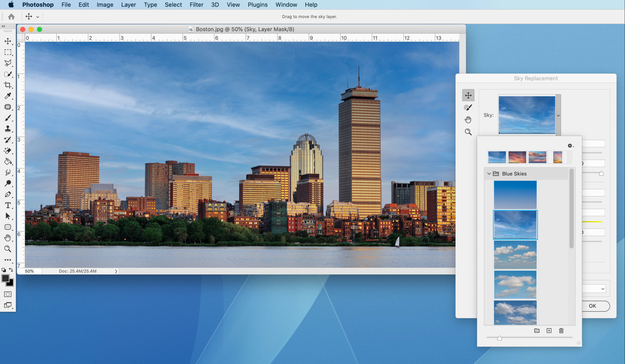625x364 pixels.
Task: Change the screen mode
Action: 8,305
